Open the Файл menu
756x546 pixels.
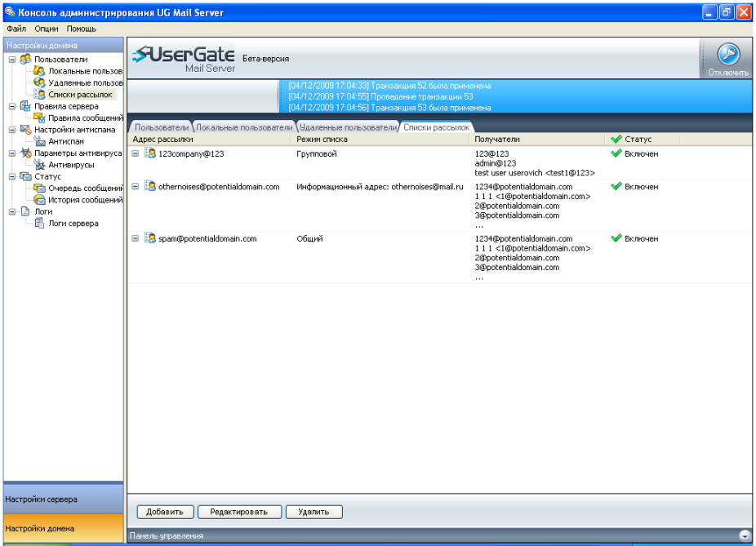(16, 29)
